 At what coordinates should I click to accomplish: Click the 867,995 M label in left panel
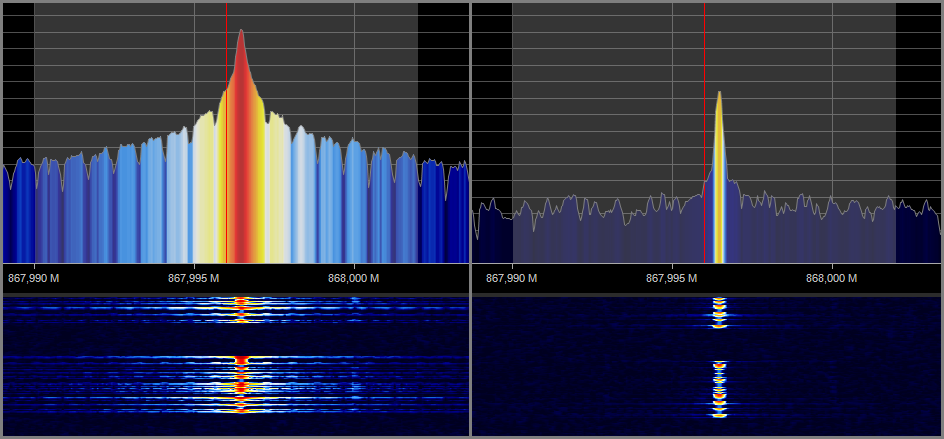coord(193,278)
